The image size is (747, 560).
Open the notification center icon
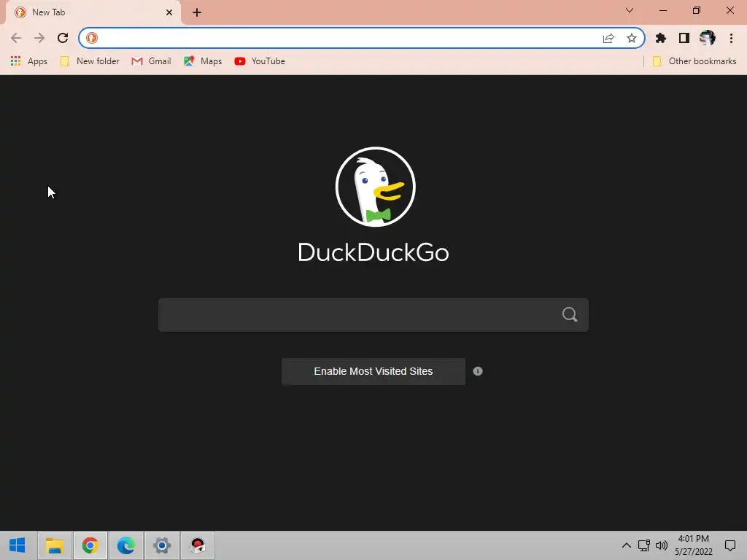pos(730,545)
